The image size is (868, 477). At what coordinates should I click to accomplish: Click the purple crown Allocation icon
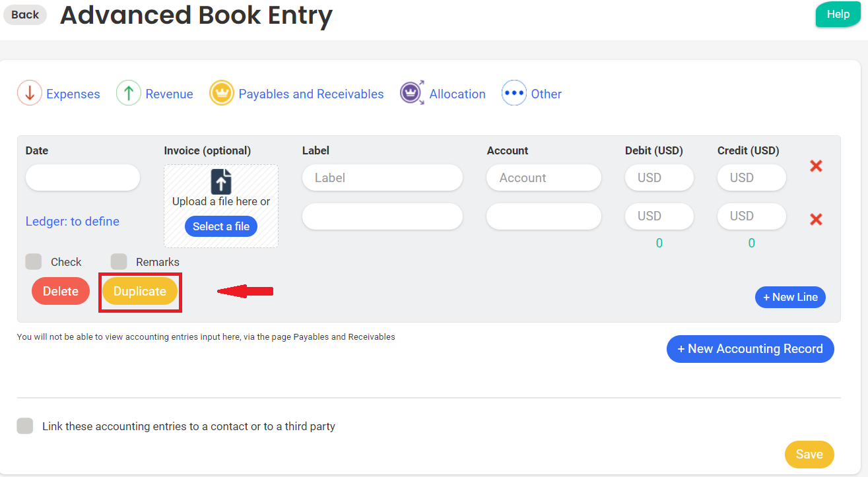(412, 93)
